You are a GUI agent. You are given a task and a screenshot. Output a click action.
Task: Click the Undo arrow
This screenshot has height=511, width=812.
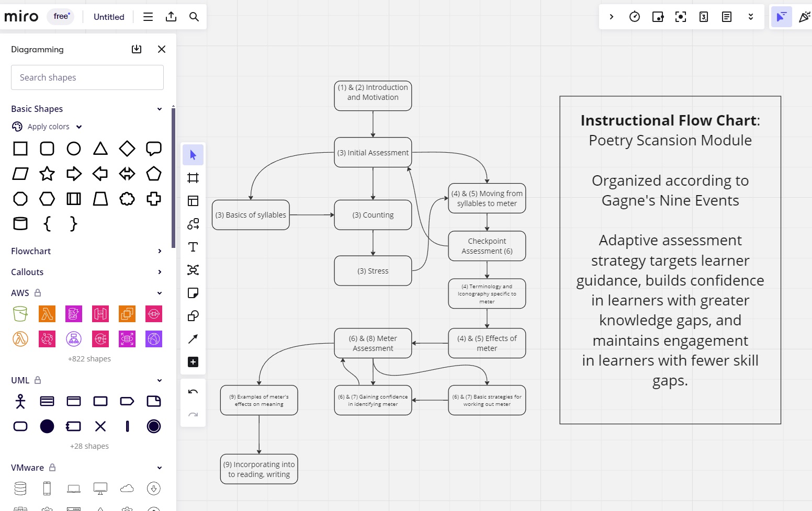[193, 392]
